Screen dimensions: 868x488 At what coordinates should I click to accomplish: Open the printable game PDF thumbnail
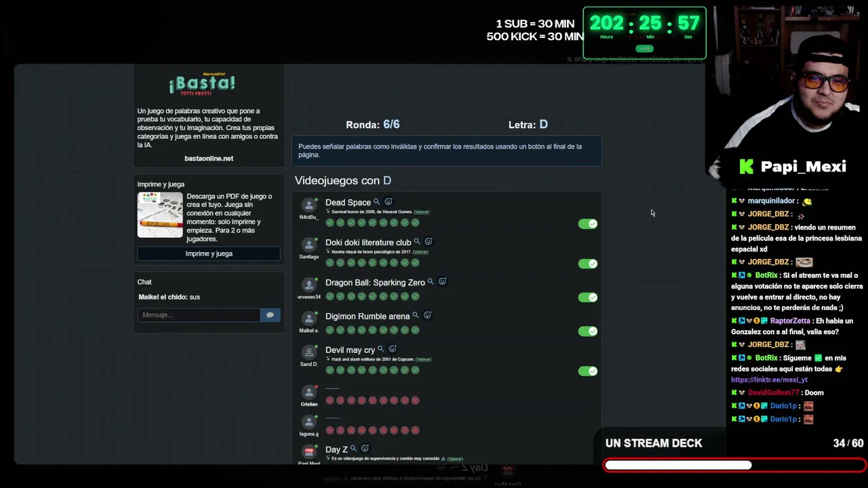160,215
